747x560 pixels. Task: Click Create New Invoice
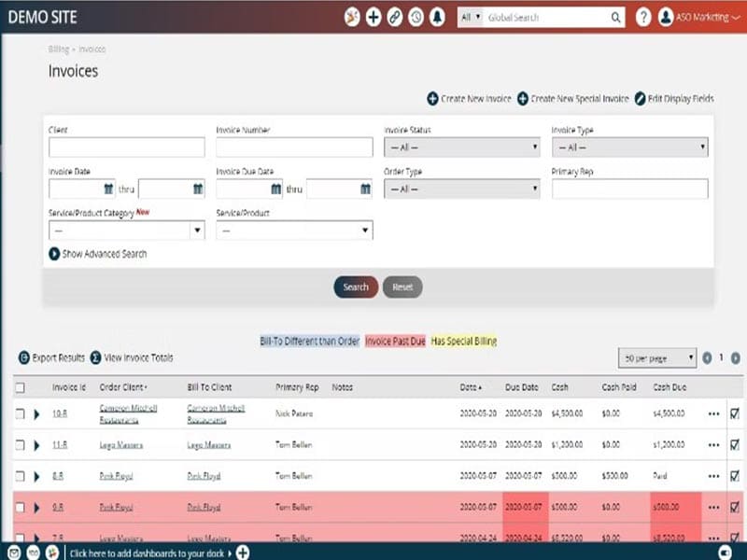pyautogui.click(x=470, y=99)
